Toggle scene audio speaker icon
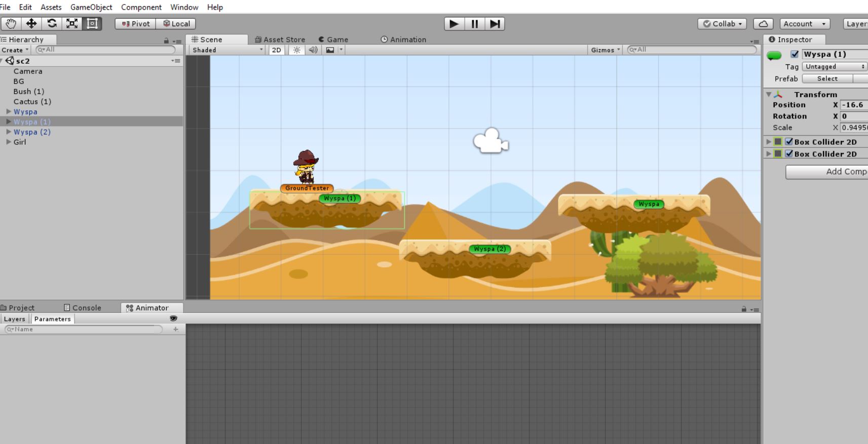Image resolution: width=868 pixels, height=444 pixels. [313, 50]
